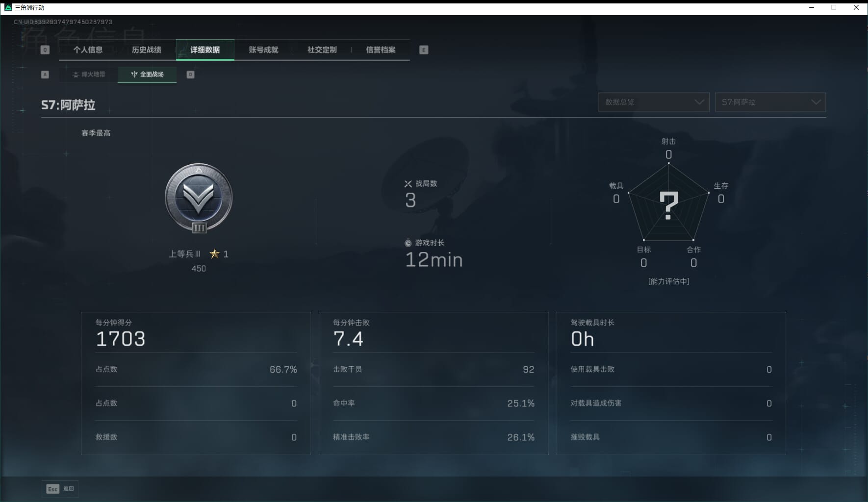Click the score value 1703
Image resolution: width=868 pixels, height=502 pixels.
121,339
